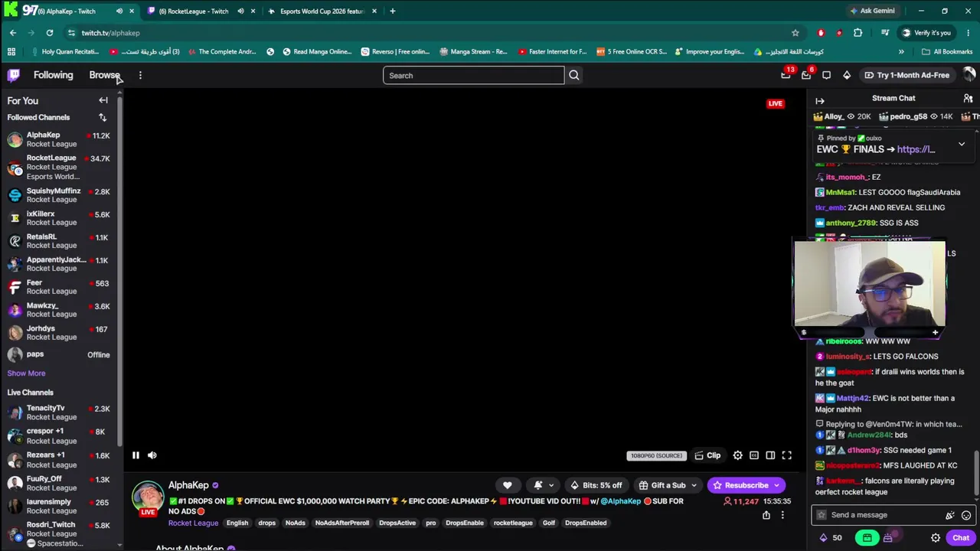Open the Twitch notifications inbox
This screenshot has width=980, height=551.
click(x=806, y=75)
